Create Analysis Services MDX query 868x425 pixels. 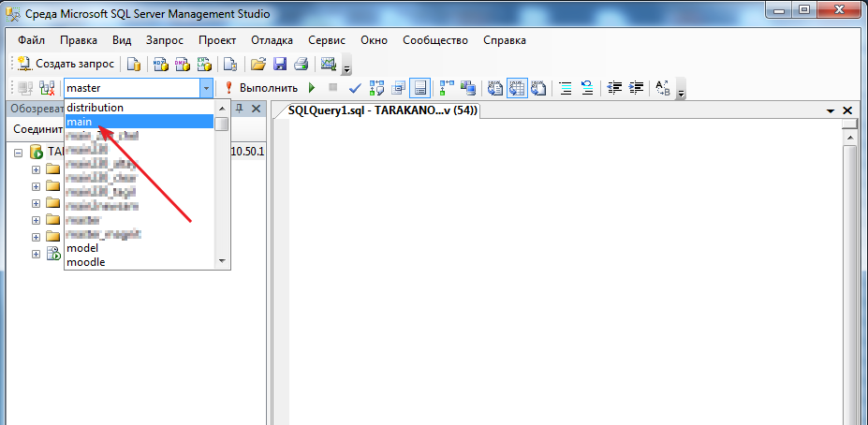160,65
